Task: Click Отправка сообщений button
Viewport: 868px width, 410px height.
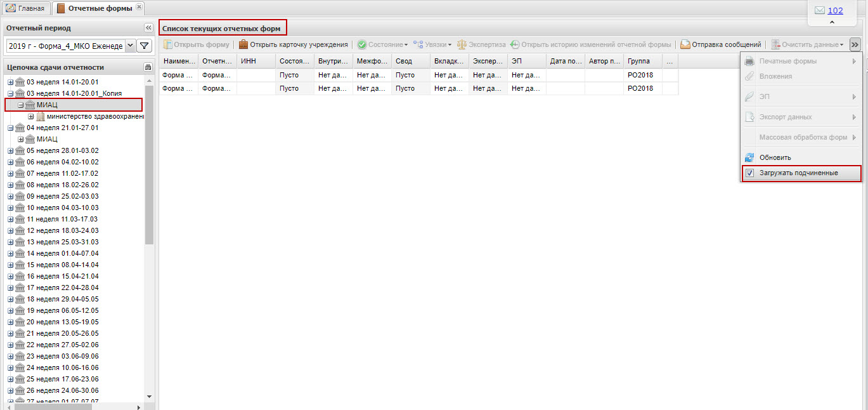Action: 720,44
